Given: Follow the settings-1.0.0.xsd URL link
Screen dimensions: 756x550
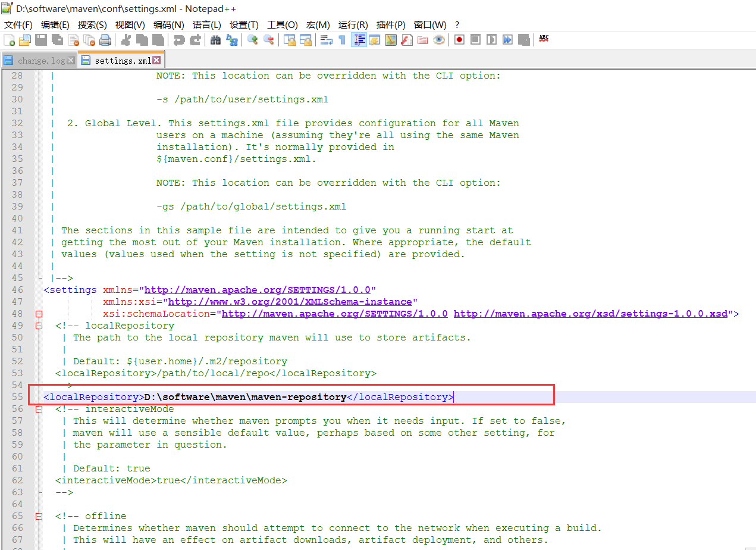Looking at the screenshot, I should click(591, 314).
